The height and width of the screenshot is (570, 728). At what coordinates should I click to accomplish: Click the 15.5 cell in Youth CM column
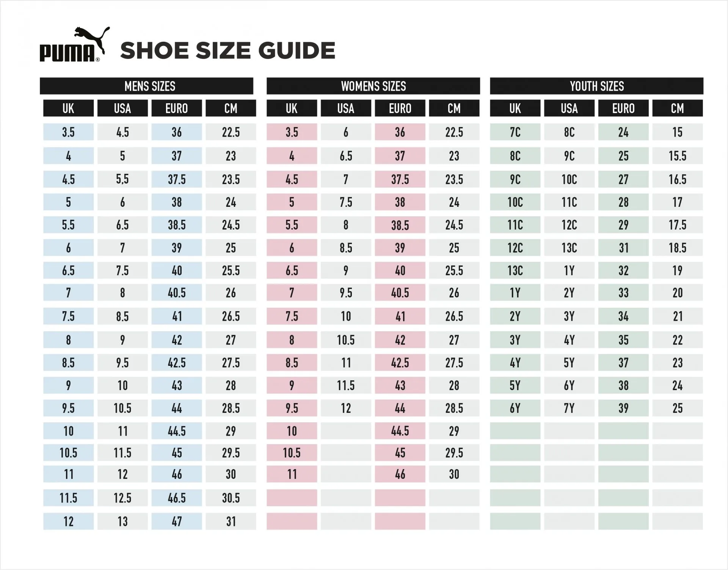click(678, 156)
